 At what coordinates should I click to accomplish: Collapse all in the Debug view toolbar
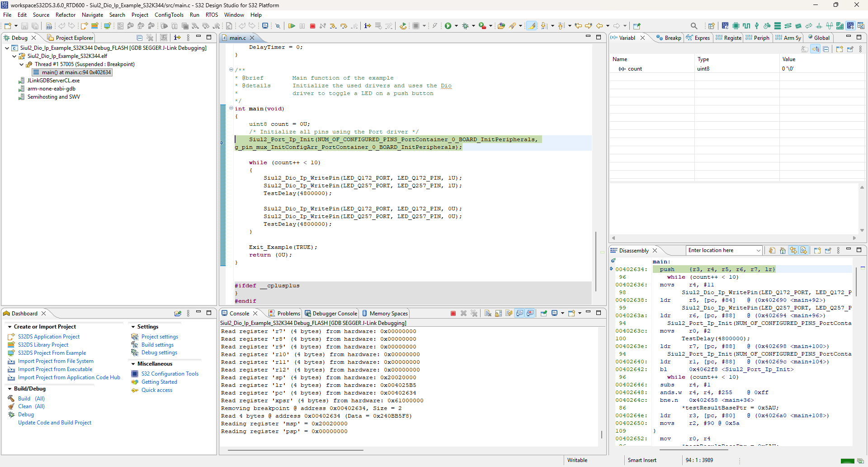(139, 38)
